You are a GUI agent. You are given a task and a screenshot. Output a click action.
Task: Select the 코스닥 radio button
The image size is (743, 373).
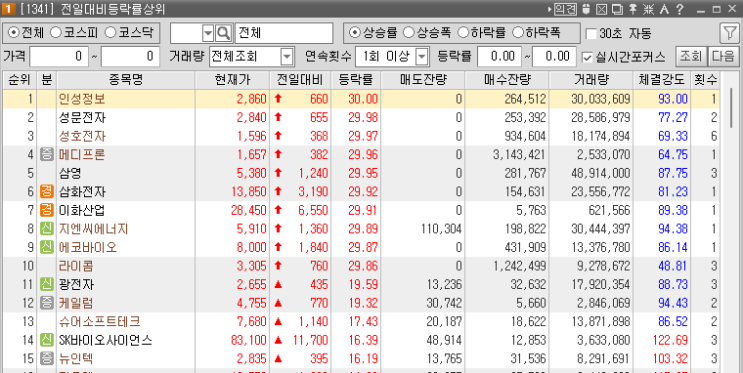pyautogui.click(x=110, y=33)
